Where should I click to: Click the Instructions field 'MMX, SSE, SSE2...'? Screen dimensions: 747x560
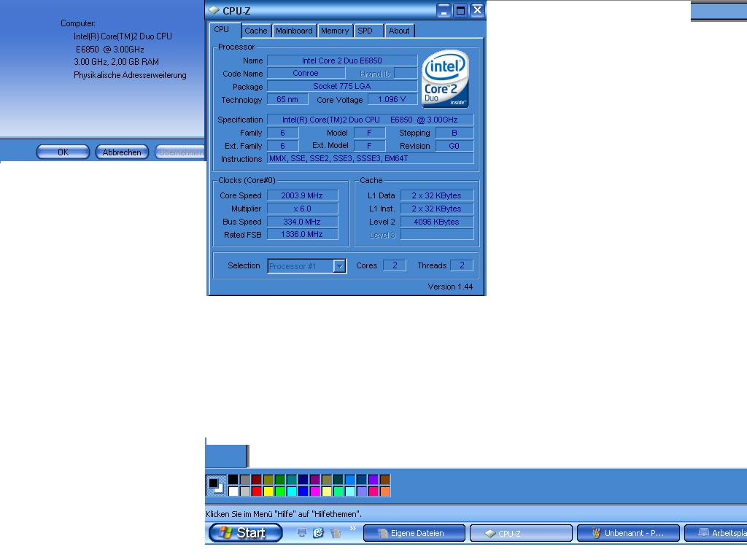[370, 158]
